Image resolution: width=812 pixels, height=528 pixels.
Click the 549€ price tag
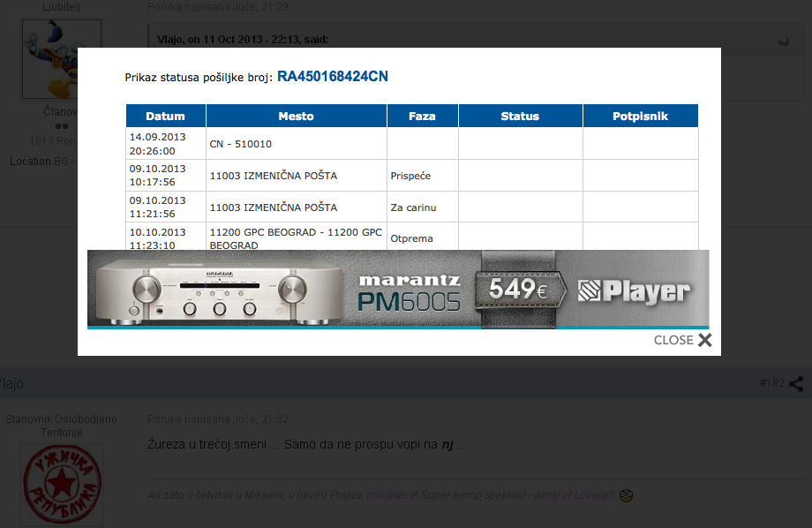(x=518, y=290)
